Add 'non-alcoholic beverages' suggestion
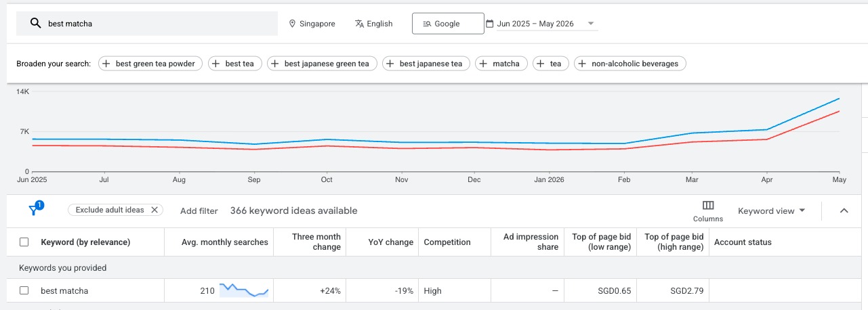 (x=630, y=64)
